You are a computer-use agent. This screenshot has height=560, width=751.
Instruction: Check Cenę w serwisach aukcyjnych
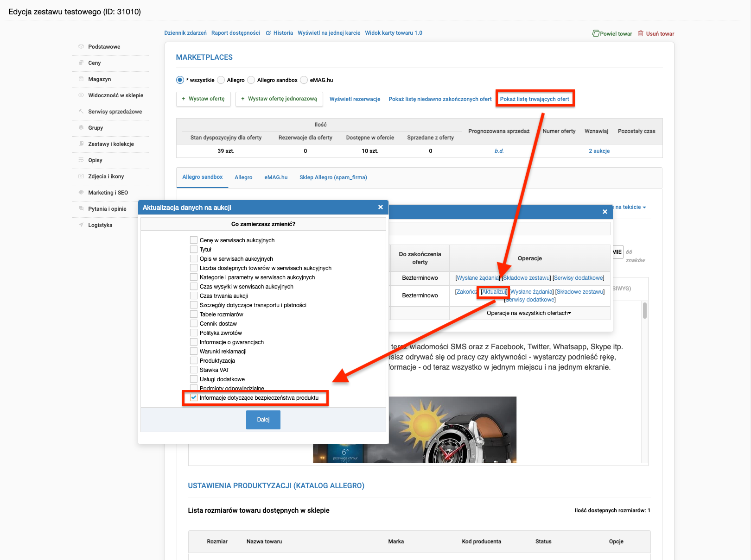pyautogui.click(x=194, y=240)
